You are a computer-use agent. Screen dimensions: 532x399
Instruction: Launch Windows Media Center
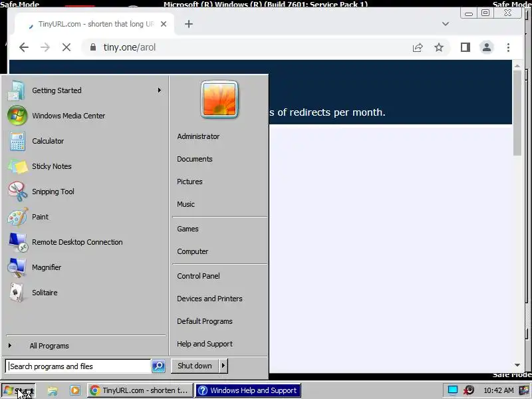coord(85,116)
